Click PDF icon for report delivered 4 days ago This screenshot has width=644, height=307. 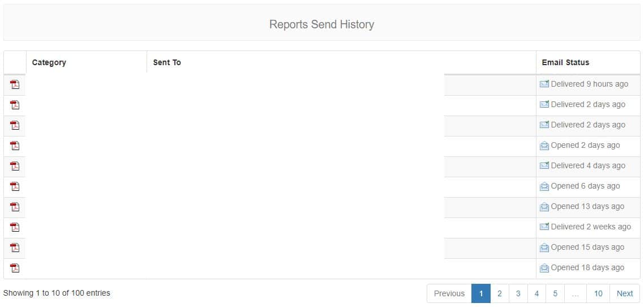(15, 166)
